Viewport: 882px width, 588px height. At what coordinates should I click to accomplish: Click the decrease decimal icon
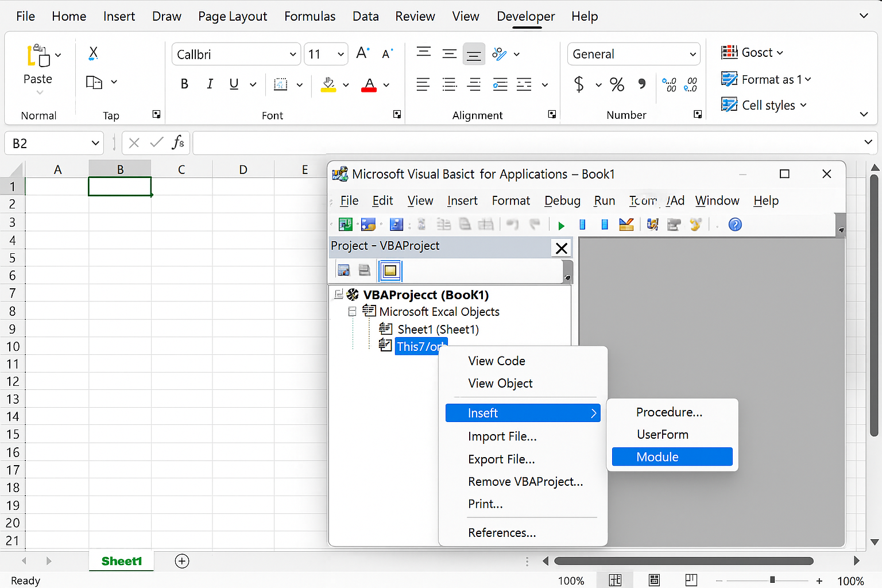click(691, 85)
